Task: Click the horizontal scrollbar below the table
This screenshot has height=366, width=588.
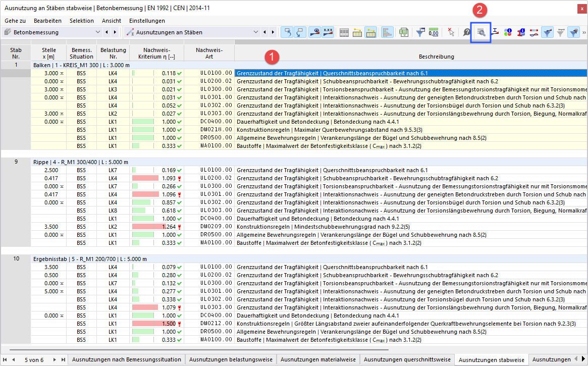Action: [x=199, y=349]
